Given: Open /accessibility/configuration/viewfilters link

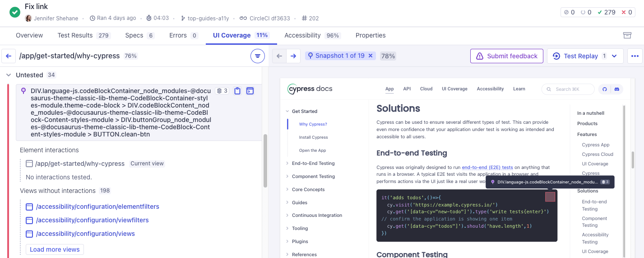Looking at the screenshot, I should pyautogui.click(x=92, y=220).
